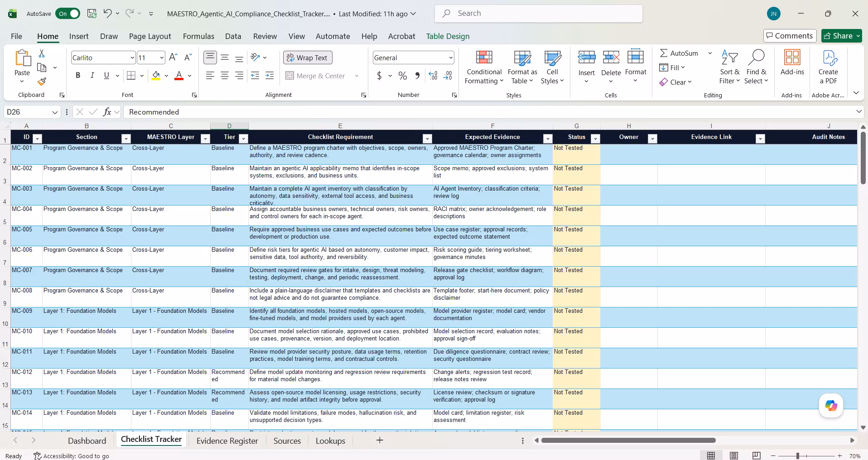This screenshot has height=460, width=868.
Task: Open the Formulas ribbon tab
Action: point(198,36)
